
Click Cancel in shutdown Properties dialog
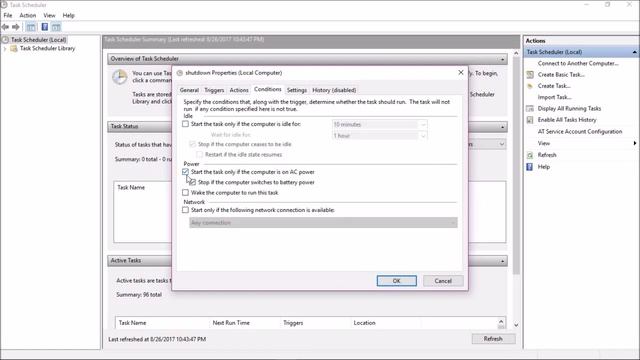point(443,281)
